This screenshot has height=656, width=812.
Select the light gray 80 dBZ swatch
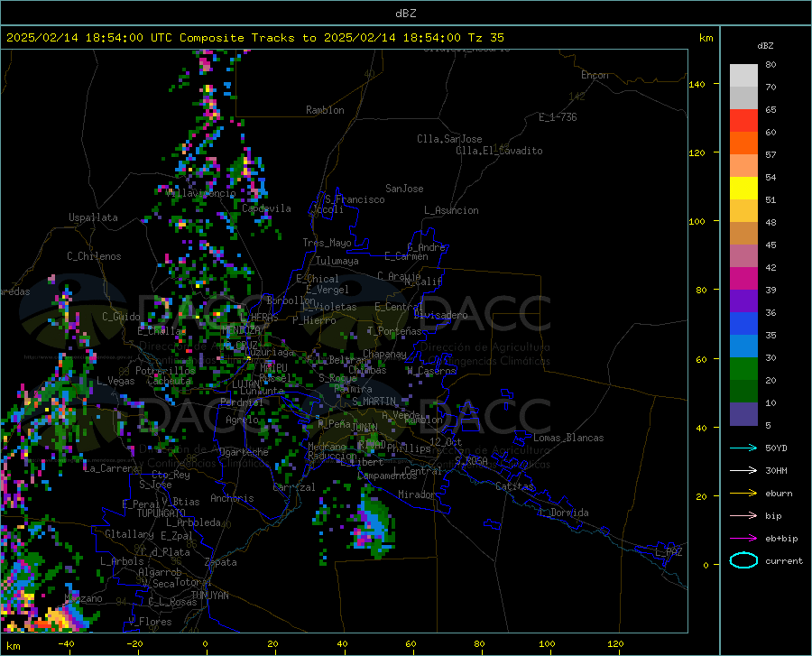[743, 75]
